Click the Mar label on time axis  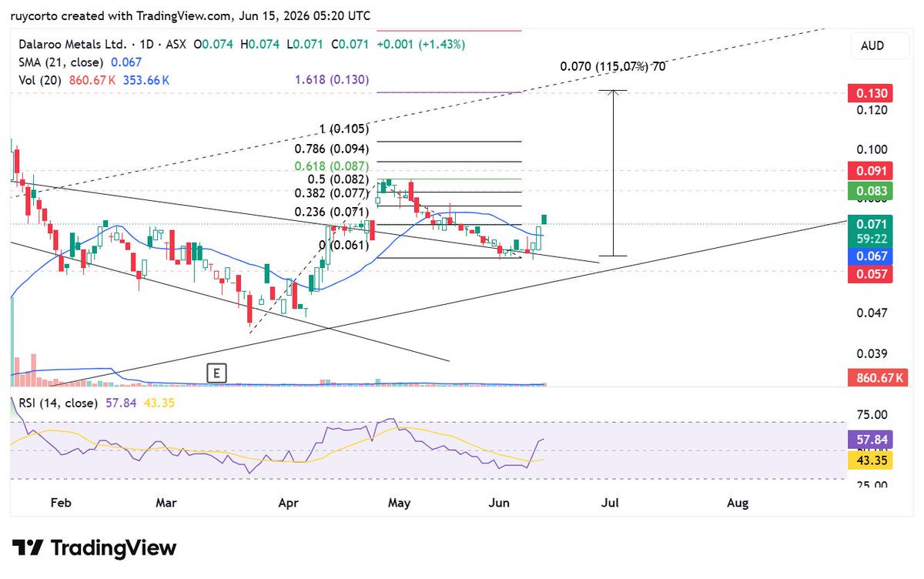click(x=166, y=504)
